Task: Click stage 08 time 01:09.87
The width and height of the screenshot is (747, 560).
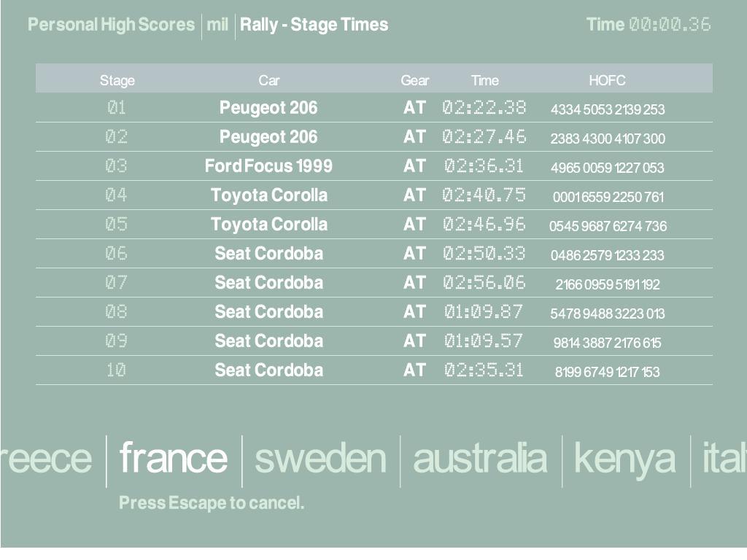Action: point(484,312)
